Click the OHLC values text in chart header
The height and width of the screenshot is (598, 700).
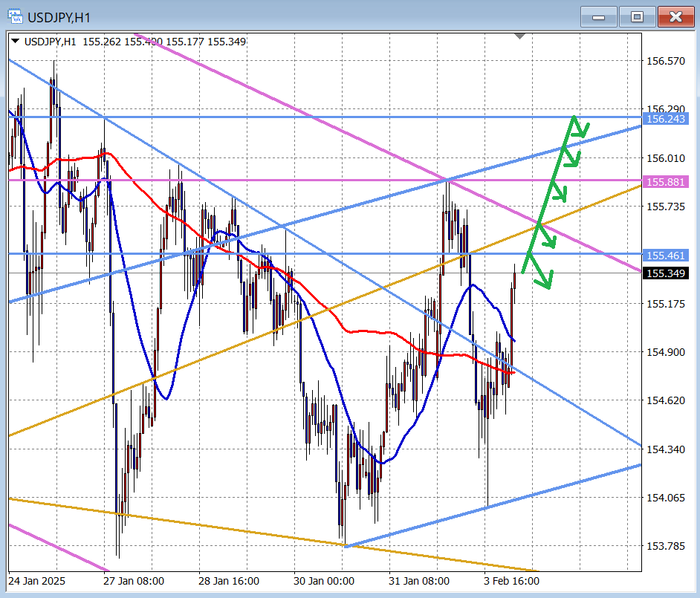tap(164, 42)
